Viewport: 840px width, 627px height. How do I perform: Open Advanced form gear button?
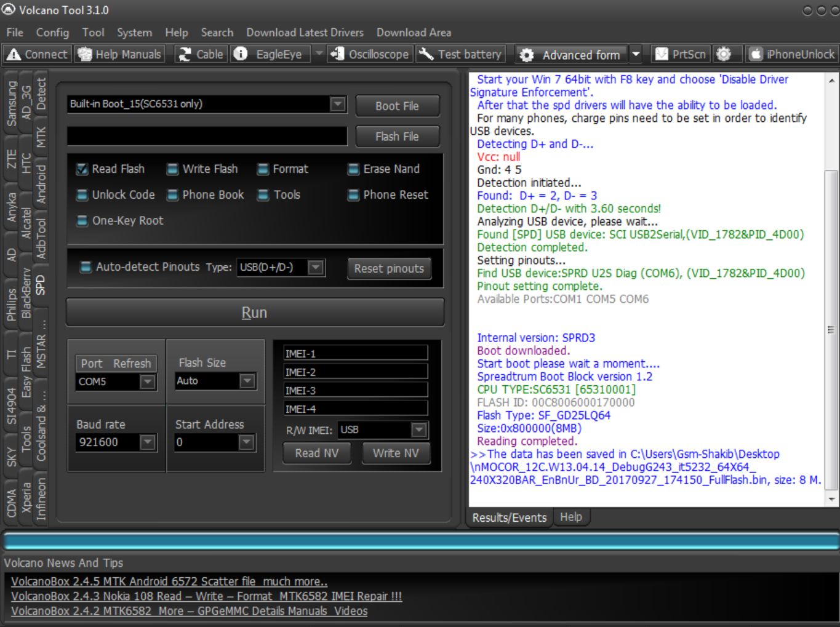(572, 55)
